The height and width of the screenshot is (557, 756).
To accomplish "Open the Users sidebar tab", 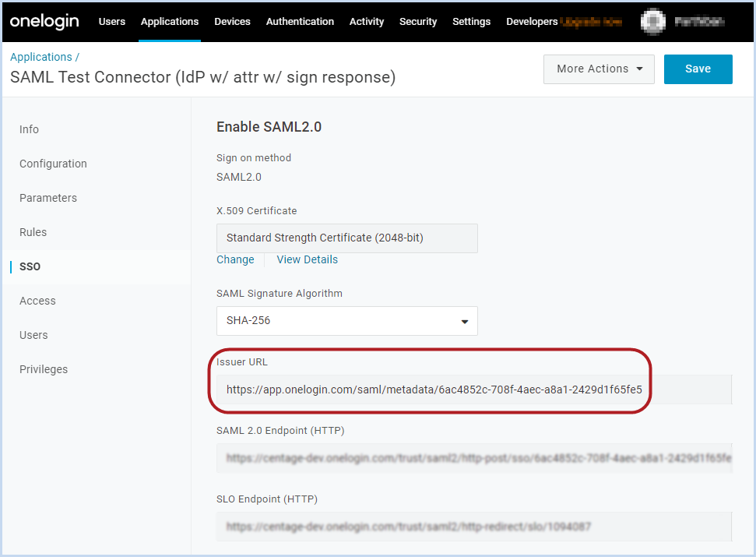I will tap(33, 335).
